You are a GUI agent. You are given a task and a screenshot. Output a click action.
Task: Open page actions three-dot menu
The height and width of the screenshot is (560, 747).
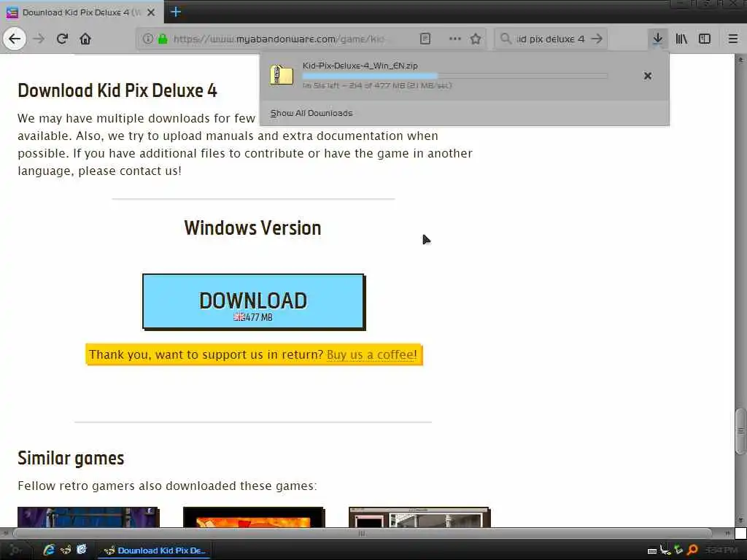tap(455, 39)
